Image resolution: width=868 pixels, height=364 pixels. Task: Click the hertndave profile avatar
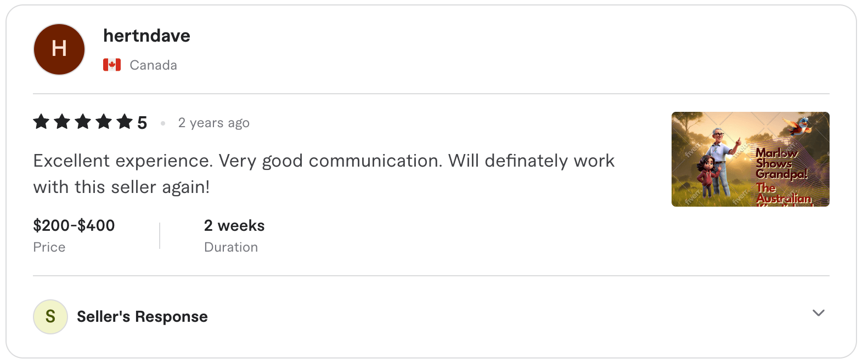[x=59, y=49]
